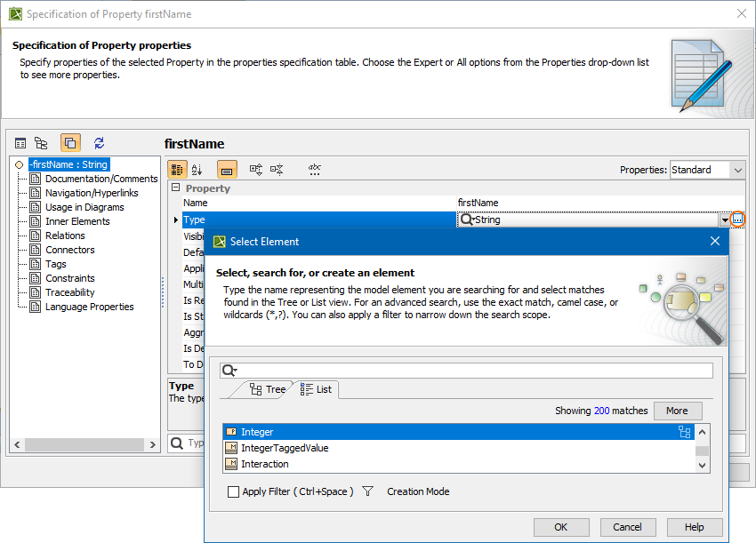Click the Name value field firstName

[600, 203]
